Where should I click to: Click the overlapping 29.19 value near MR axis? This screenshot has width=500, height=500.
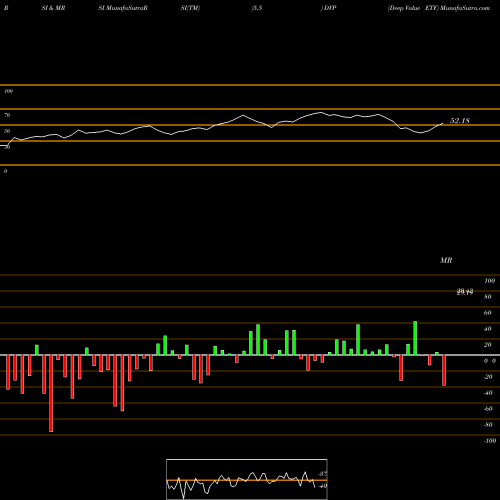[x=465, y=292]
